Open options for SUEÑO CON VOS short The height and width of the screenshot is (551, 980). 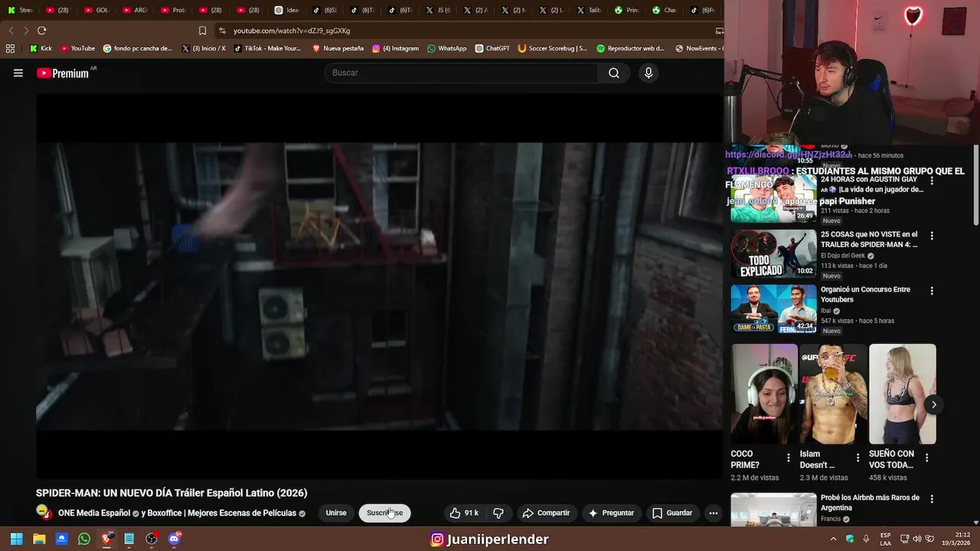pyautogui.click(x=926, y=458)
